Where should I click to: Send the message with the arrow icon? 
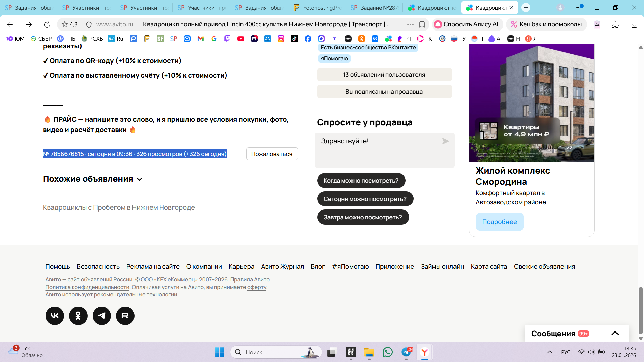445,141
